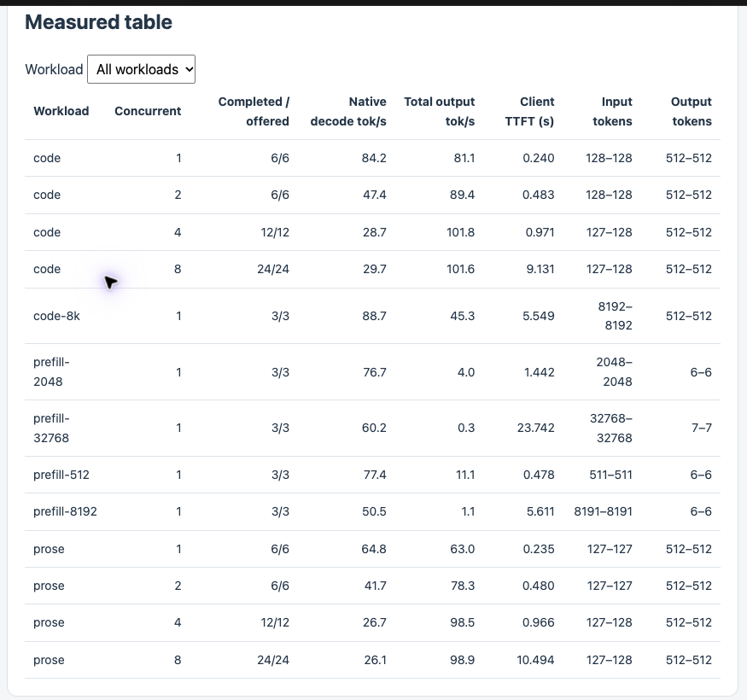The height and width of the screenshot is (700, 747).
Task: Select TTFT value 0.971
Action: tap(540, 232)
